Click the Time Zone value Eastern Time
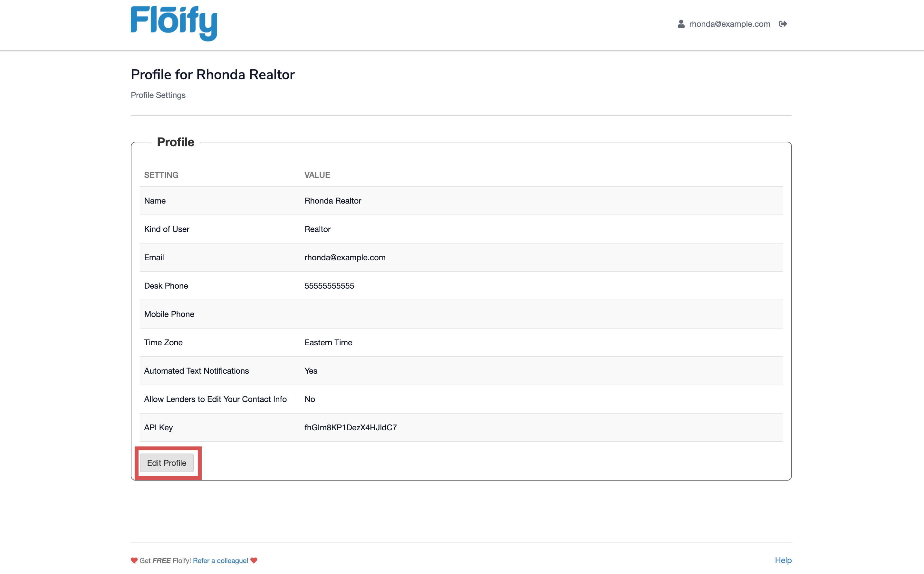Viewport: 924px width, 574px height. pos(328,342)
